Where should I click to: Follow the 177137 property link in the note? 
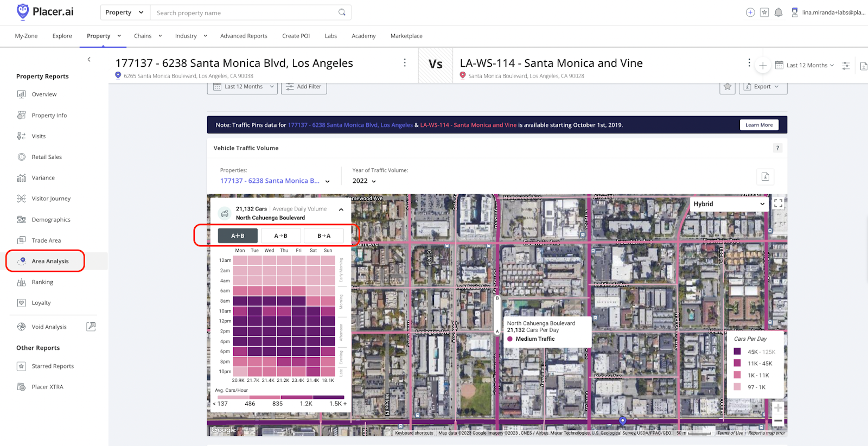click(350, 125)
